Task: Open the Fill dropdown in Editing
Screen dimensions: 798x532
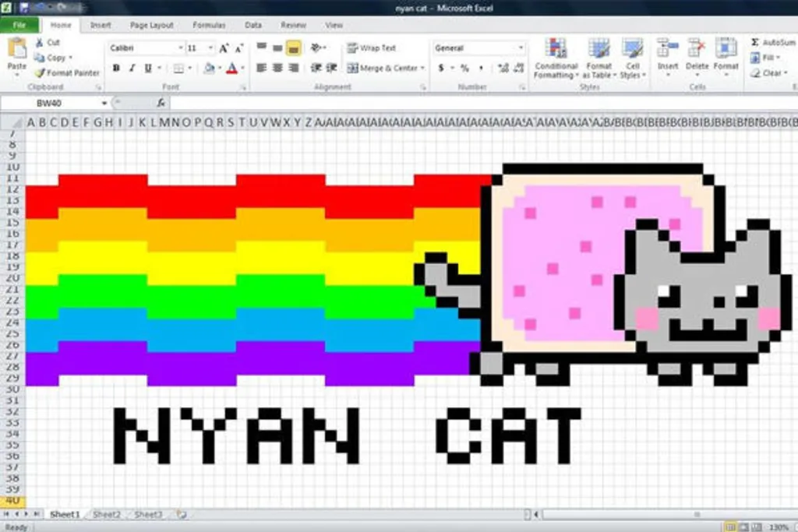Action: coord(766,58)
